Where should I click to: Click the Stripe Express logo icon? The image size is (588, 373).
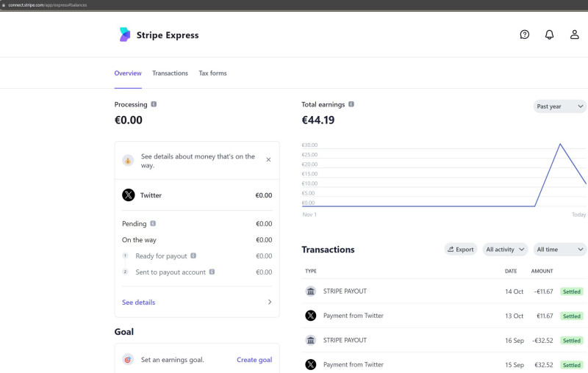[125, 35]
